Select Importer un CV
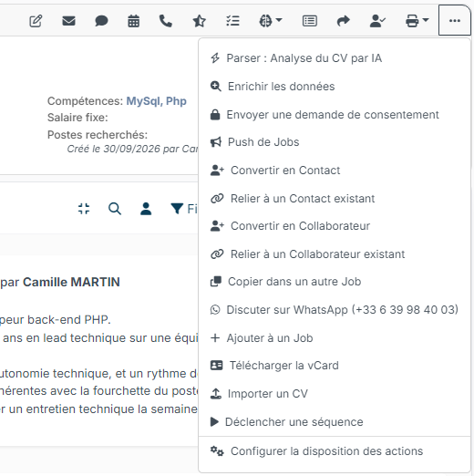This screenshot has height=476, width=474. point(335,394)
